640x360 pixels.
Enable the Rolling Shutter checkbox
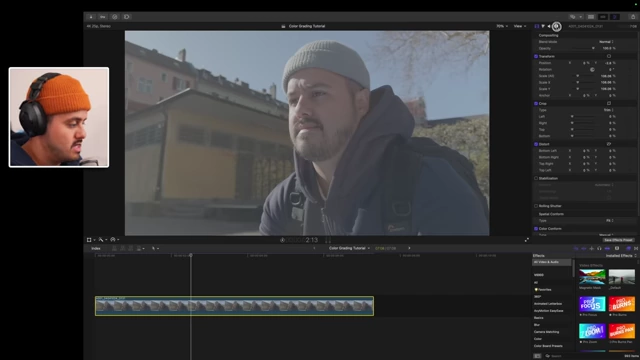(536, 206)
